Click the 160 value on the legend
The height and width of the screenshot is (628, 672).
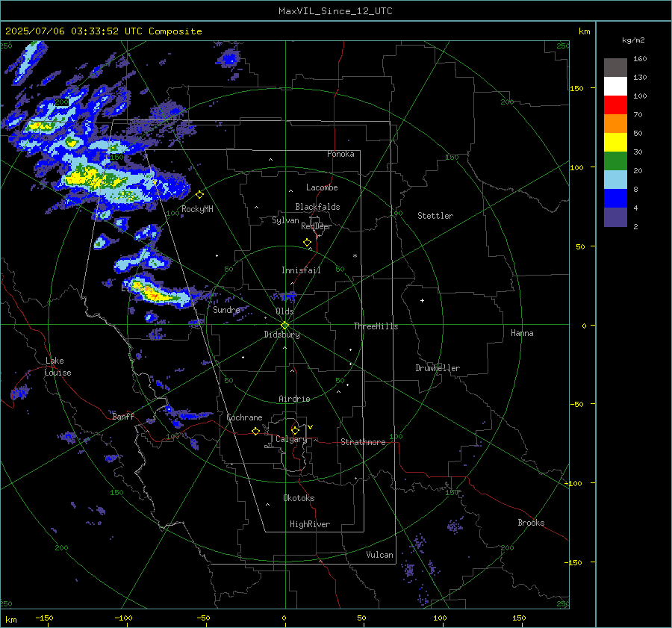[x=640, y=59]
